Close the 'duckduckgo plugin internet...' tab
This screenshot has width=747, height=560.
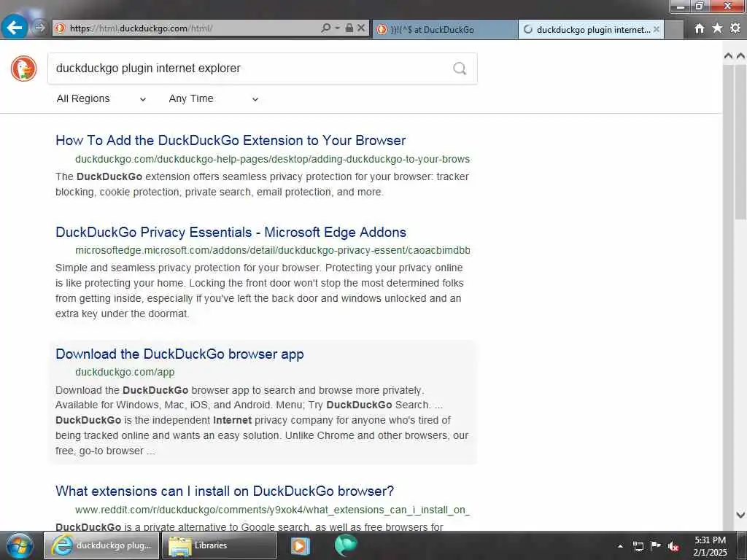coord(657,29)
